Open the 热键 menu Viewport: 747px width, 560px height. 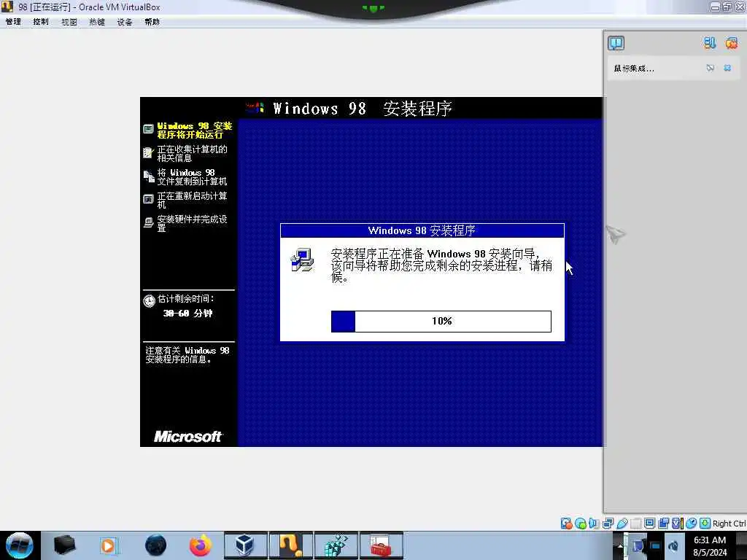point(97,22)
